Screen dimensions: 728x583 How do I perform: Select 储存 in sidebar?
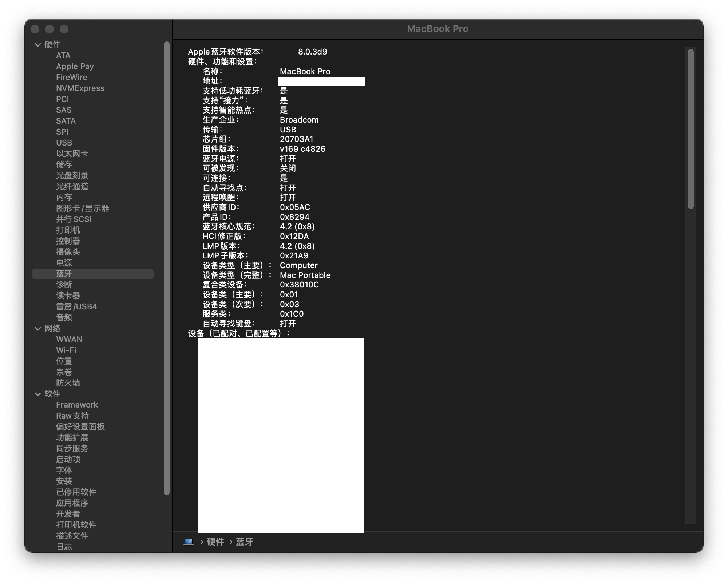64,164
